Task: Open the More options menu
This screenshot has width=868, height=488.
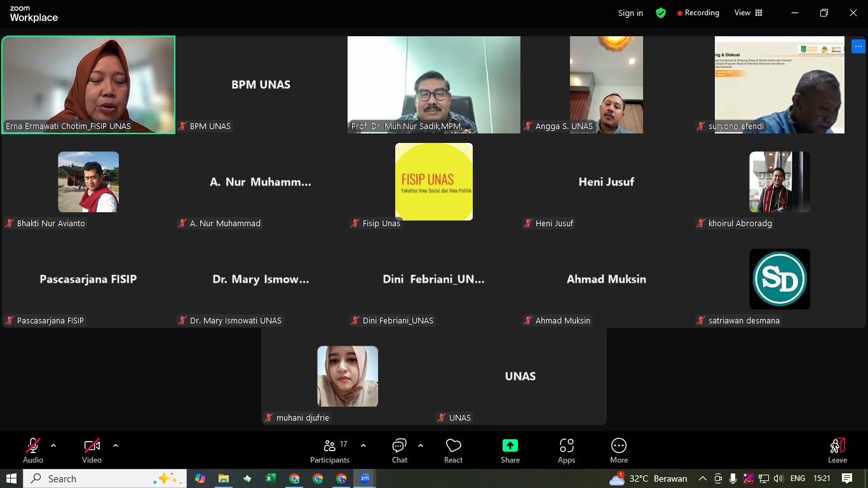Action: [619, 451]
